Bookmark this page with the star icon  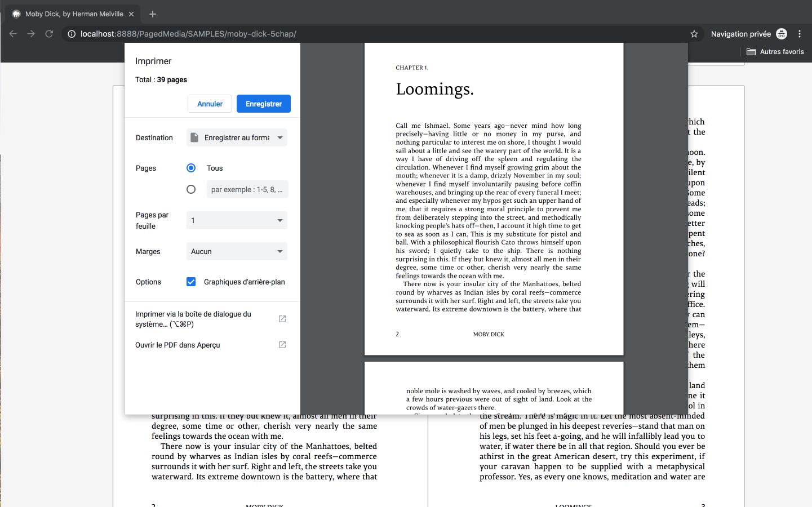[x=694, y=34]
